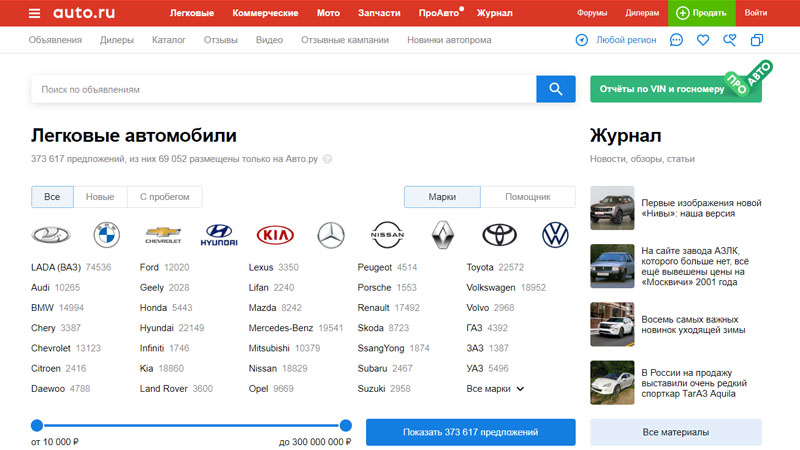Click the region location icon
This screenshot has width=800, height=450.
coord(582,40)
